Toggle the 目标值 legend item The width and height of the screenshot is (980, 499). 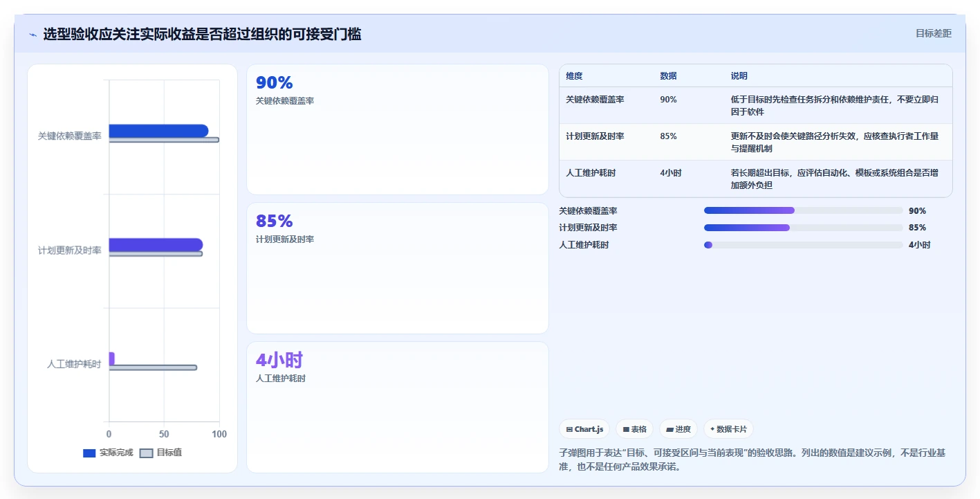click(161, 453)
